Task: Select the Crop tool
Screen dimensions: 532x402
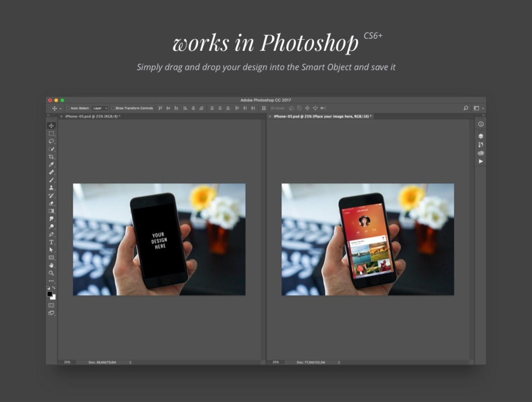Action: (x=51, y=157)
